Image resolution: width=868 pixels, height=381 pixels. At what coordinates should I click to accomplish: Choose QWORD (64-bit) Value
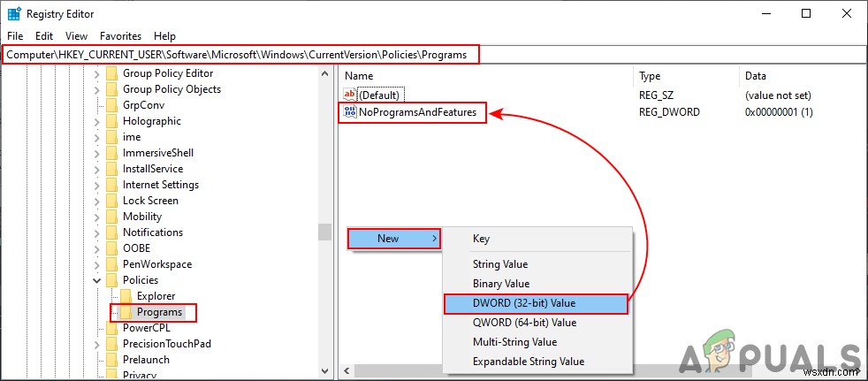tap(536, 323)
